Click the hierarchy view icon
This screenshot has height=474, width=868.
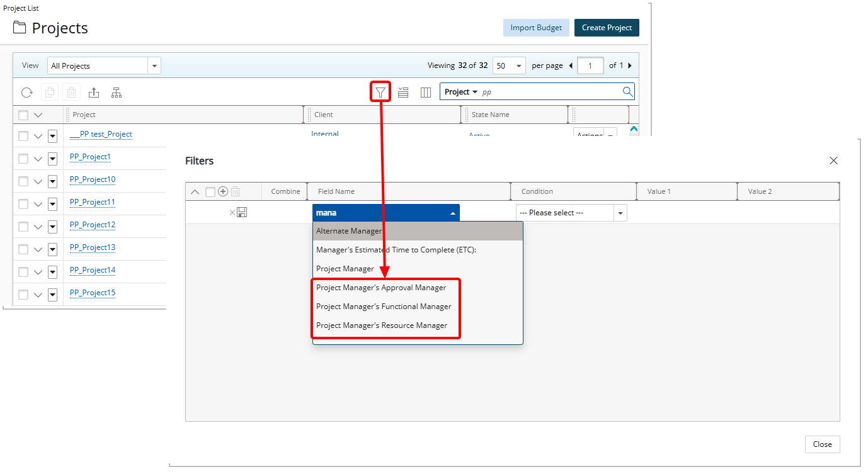point(116,92)
